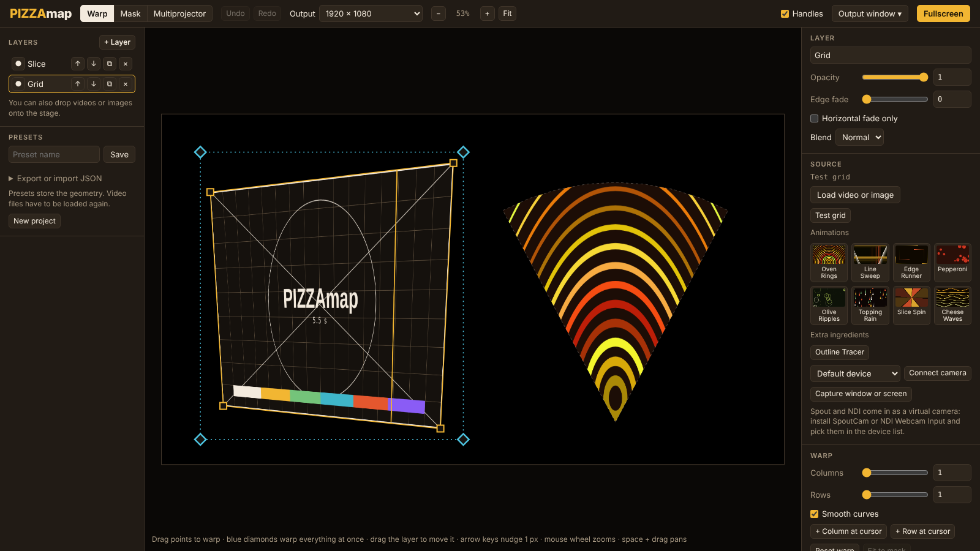Select the Pepperoni animation
The image size is (980, 551).
coord(952,263)
